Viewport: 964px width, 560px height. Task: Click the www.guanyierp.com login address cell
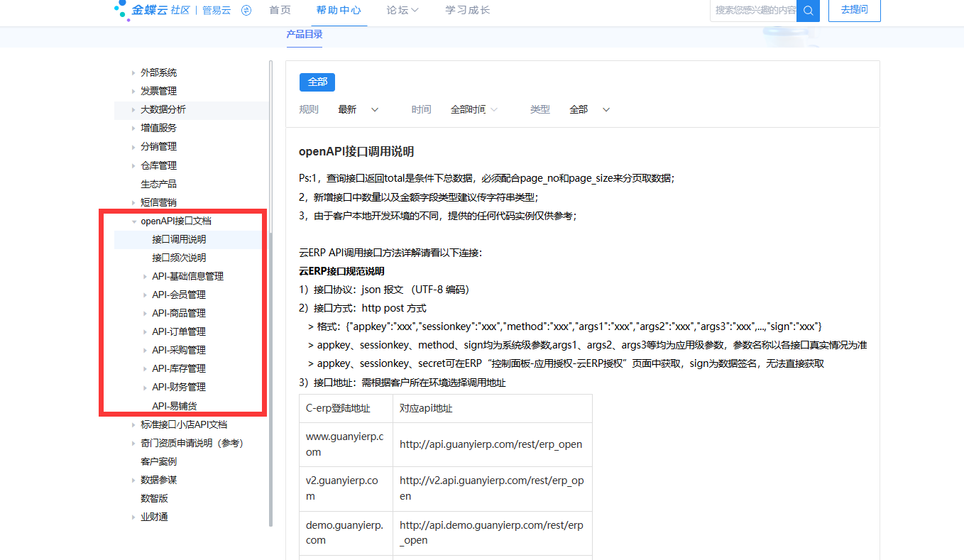[x=346, y=444]
